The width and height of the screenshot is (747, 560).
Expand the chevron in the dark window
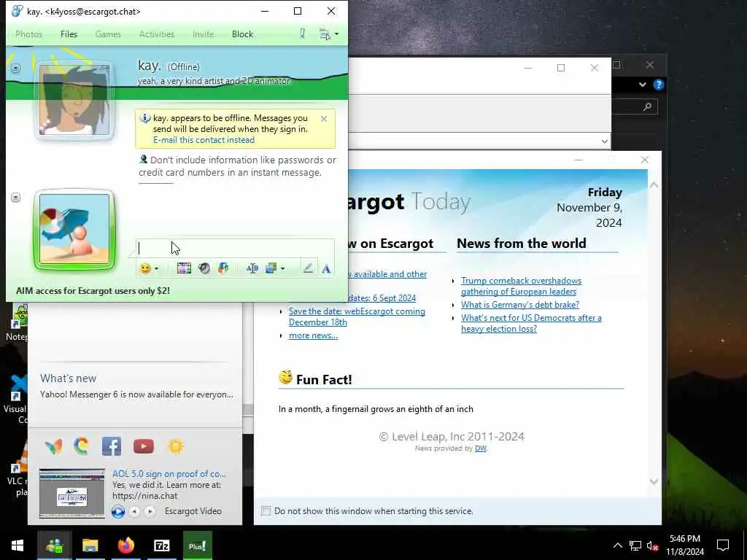pos(642,85)
